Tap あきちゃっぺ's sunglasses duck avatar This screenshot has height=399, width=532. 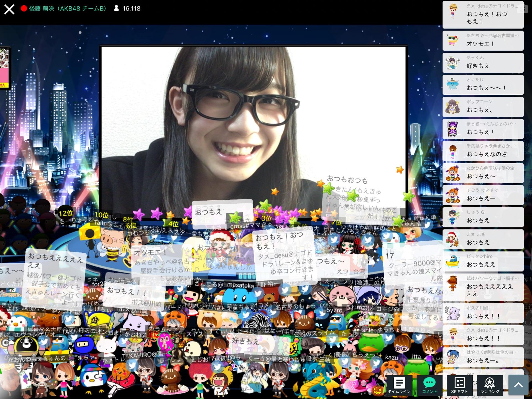[453, 41]
